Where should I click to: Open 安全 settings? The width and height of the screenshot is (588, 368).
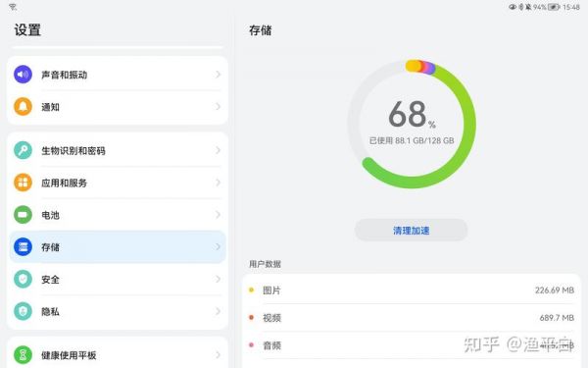pyautogui.click(x=118, y=279)
